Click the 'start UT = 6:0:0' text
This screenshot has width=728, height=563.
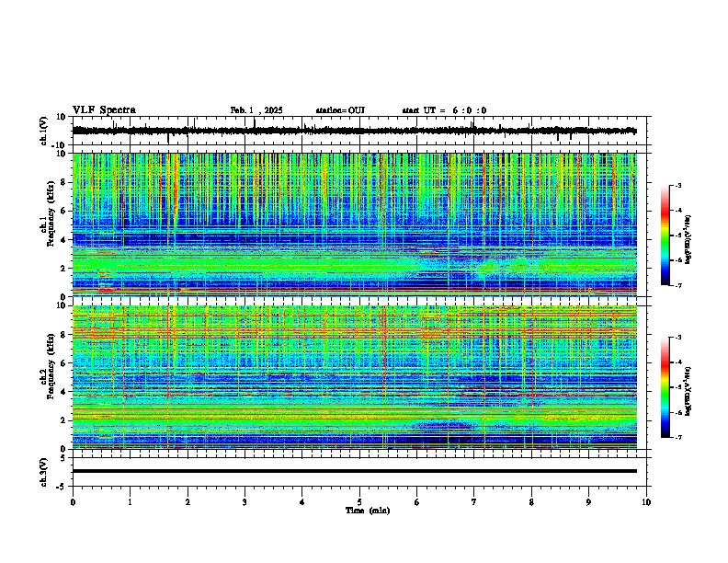[x=444, y=110]
